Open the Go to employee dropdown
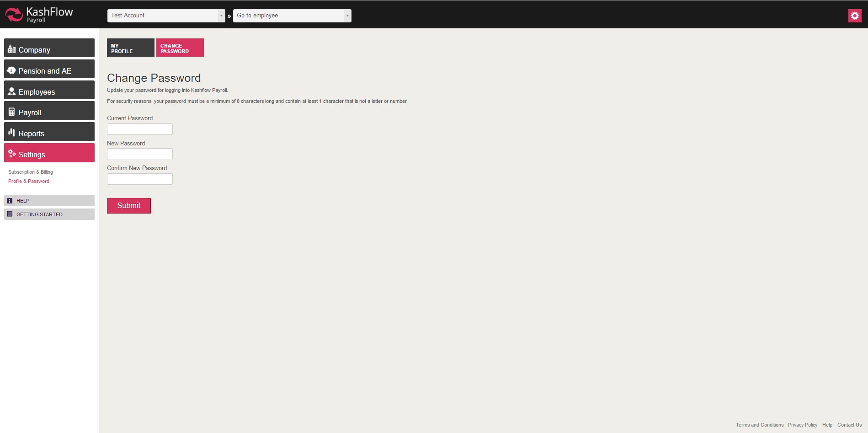This screenshot has height=433, width=868. click(292, 16)
